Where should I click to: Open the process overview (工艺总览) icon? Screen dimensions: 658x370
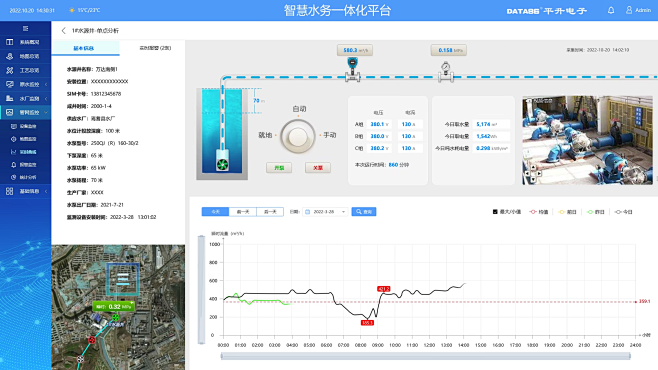click(x=10, y=70)
